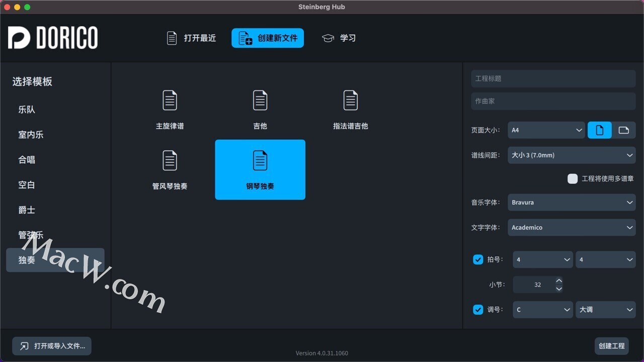This screenshot has width=644, height=362.
Task: Close the Steinberg Hub window
Action: [7, 7]
